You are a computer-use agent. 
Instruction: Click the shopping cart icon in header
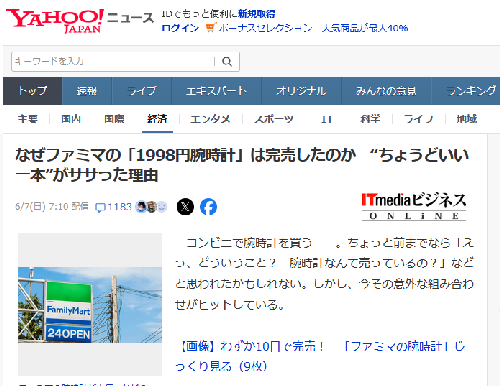coord(211,28)
